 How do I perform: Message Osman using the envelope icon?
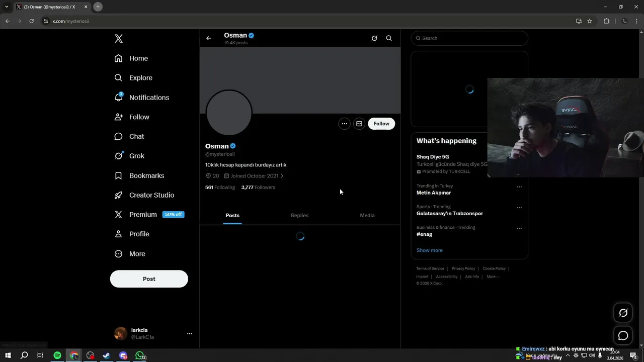(x=359, y=124)
